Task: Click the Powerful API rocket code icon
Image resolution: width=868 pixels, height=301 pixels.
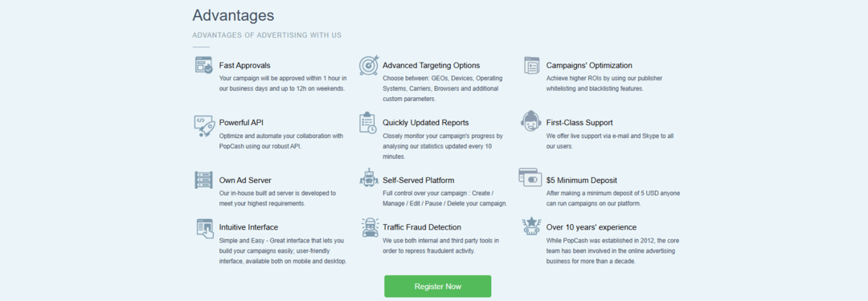Action: 204,125
